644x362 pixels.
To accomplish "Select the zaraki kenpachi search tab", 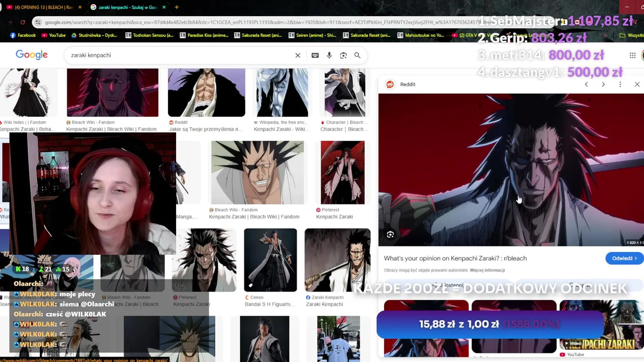I will [x=128, y=7].
